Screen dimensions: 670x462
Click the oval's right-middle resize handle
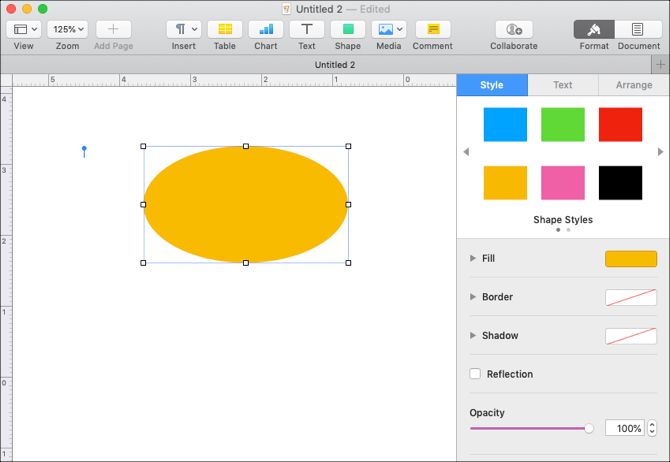(348, 205)
